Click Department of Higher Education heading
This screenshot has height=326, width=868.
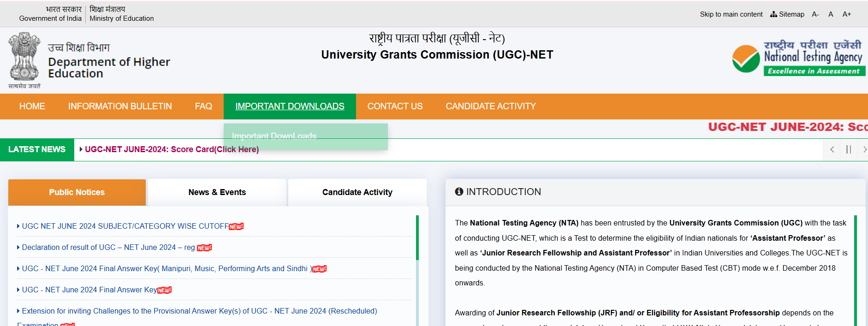click(109, 68)
